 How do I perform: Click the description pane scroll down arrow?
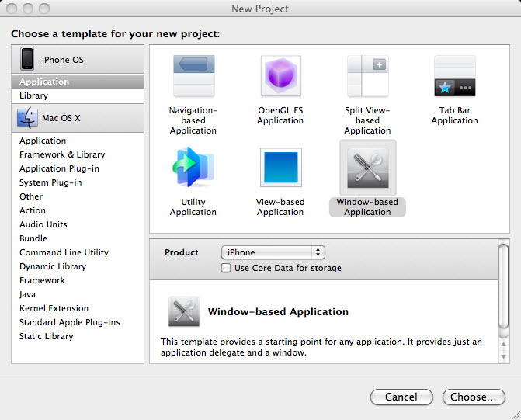pos(504,357)
